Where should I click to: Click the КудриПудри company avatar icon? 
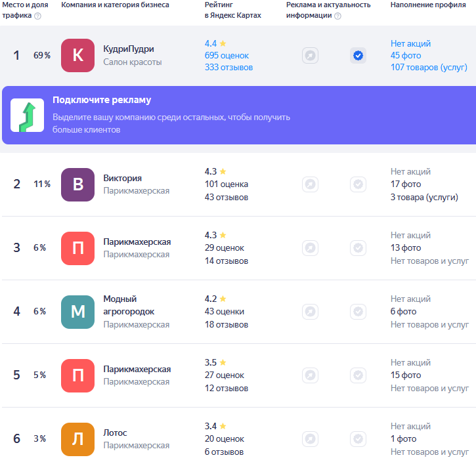pos(77,55)
